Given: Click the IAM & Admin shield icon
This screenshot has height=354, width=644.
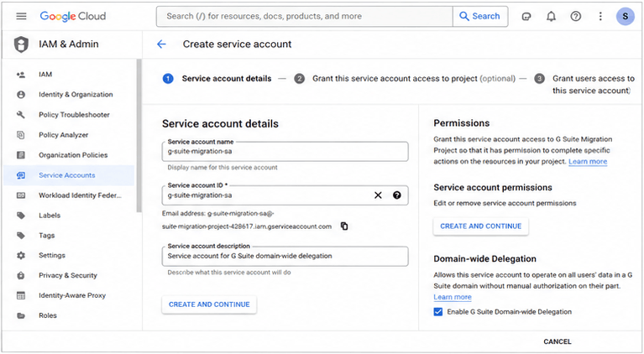Looking at the screenshot, I should coord(21,44).
